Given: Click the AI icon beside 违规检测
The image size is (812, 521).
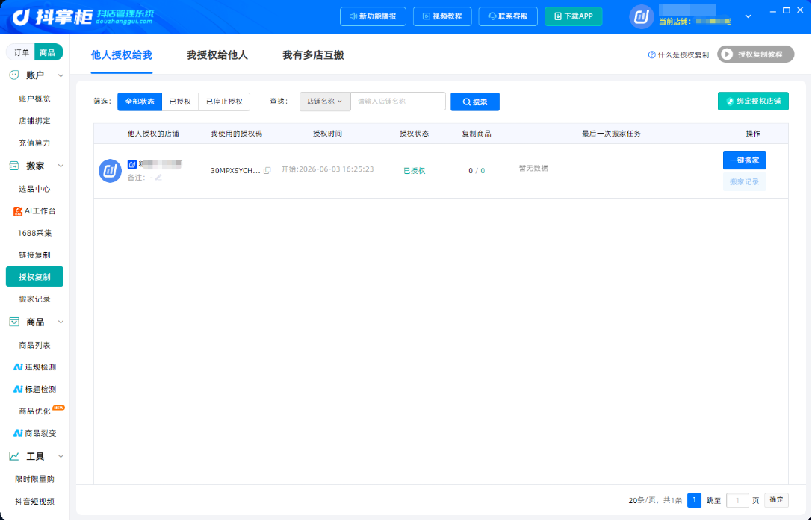Looking at the screenshot, I should [18, 367].
